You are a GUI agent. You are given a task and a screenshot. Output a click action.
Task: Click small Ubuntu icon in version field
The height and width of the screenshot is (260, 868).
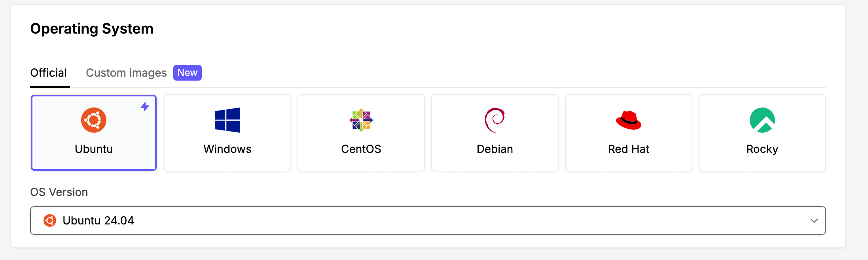(50, 220)
